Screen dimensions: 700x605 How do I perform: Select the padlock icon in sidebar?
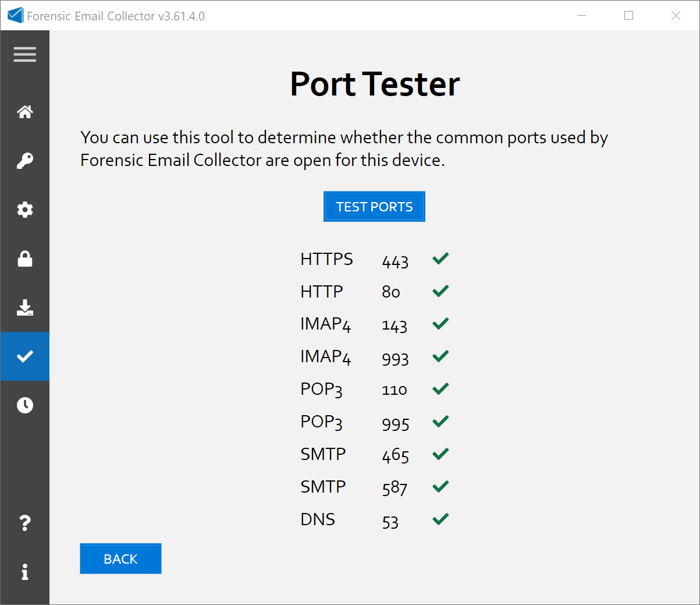click(x=24, y=259)
